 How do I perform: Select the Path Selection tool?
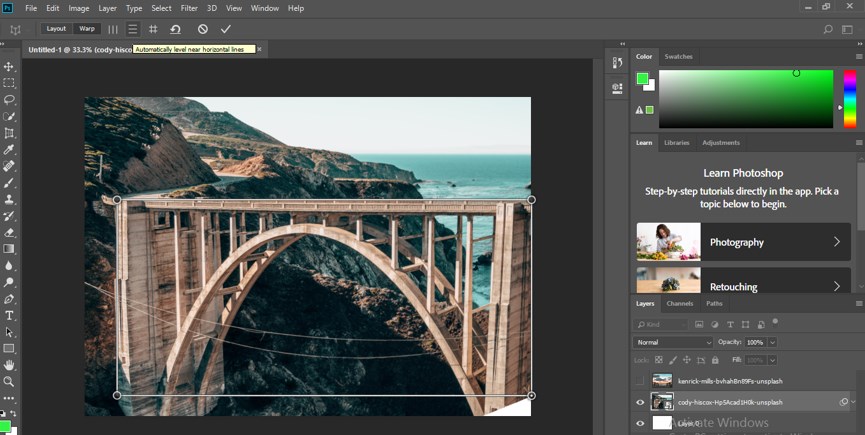pos(9,332)
